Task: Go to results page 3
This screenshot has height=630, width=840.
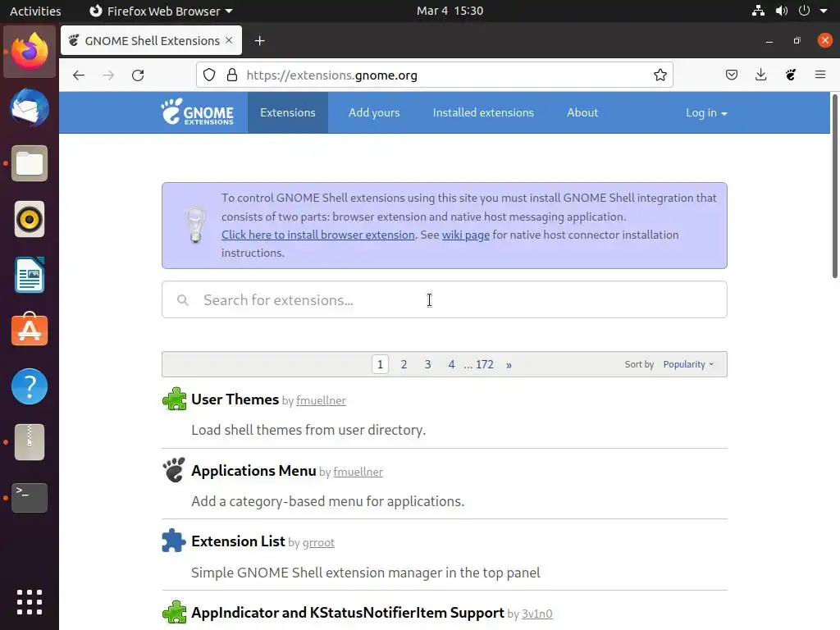Action: click(x=427, y=364)
